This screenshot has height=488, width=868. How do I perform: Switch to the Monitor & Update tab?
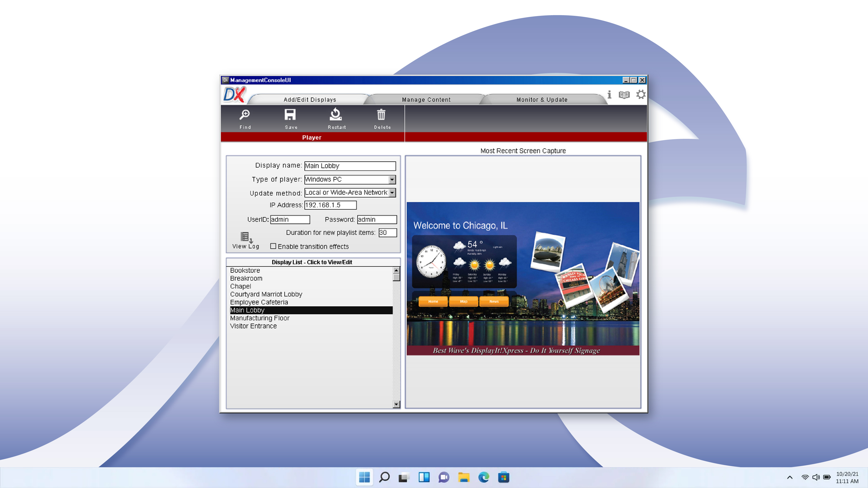[541, 99]
